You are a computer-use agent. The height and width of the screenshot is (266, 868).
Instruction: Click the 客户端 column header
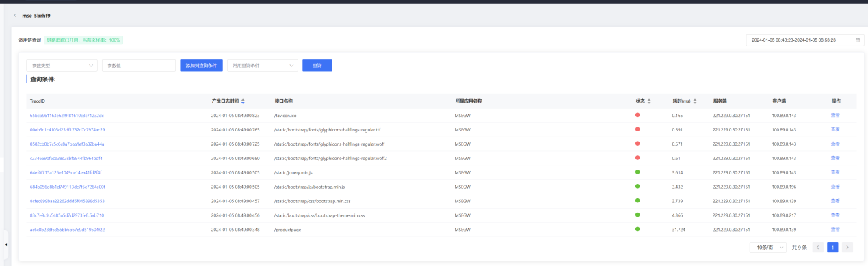[780, 101]
